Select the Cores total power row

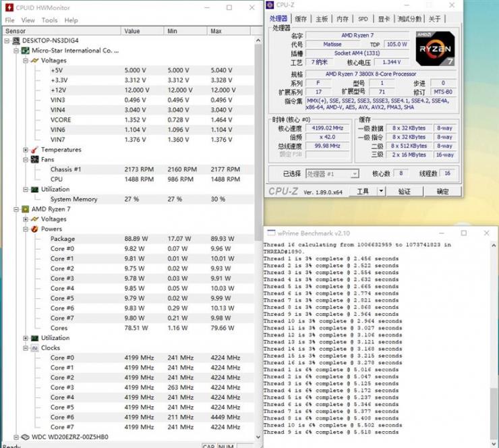[152, 328]
